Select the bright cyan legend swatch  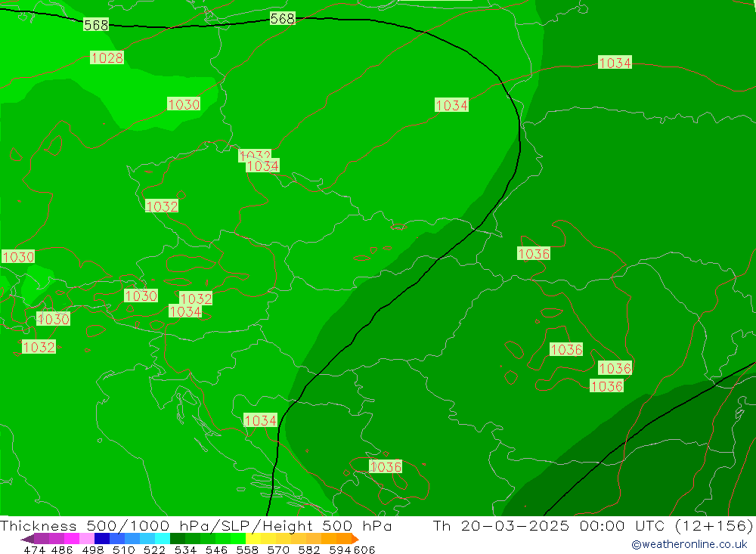[x=163, y=539]
